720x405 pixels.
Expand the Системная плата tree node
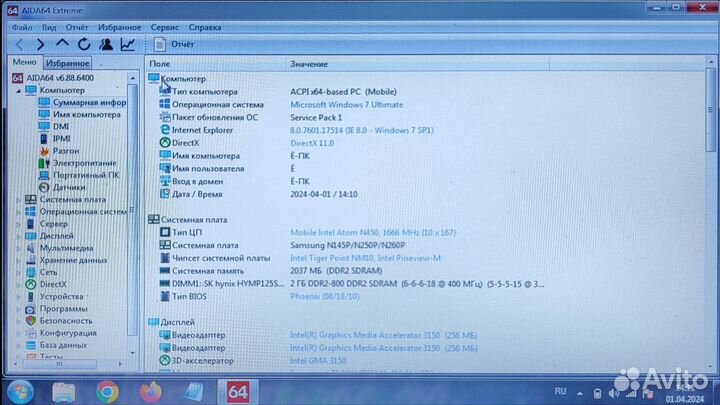click(18, 200)
